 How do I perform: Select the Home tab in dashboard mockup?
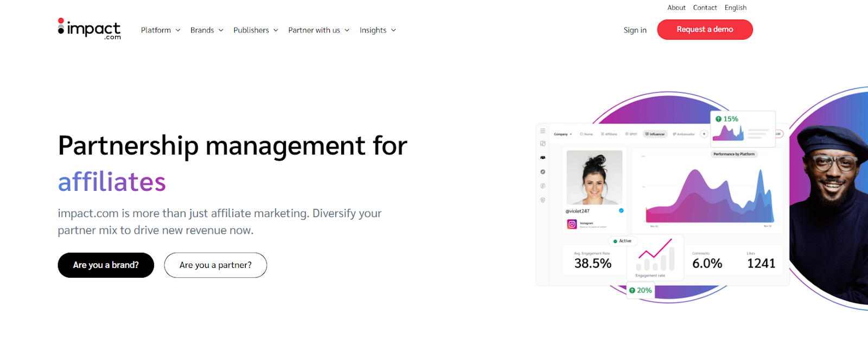click(x=586, y=134)
